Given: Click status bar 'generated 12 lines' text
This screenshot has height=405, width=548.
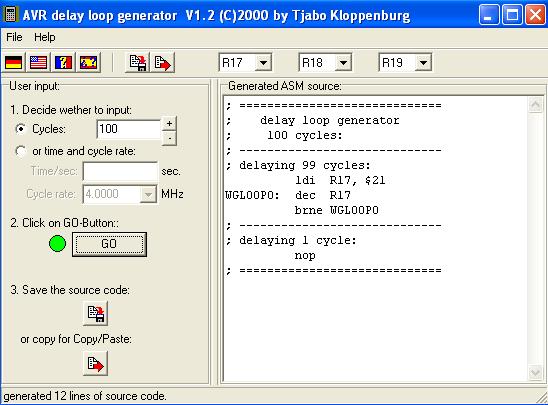Looking at the screenshot, I should pos(85,396).
